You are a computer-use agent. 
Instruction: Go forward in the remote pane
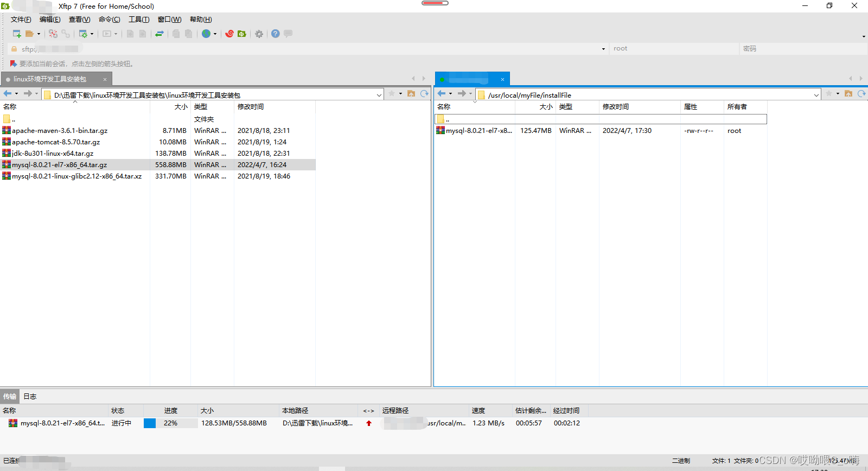[462, 93]
